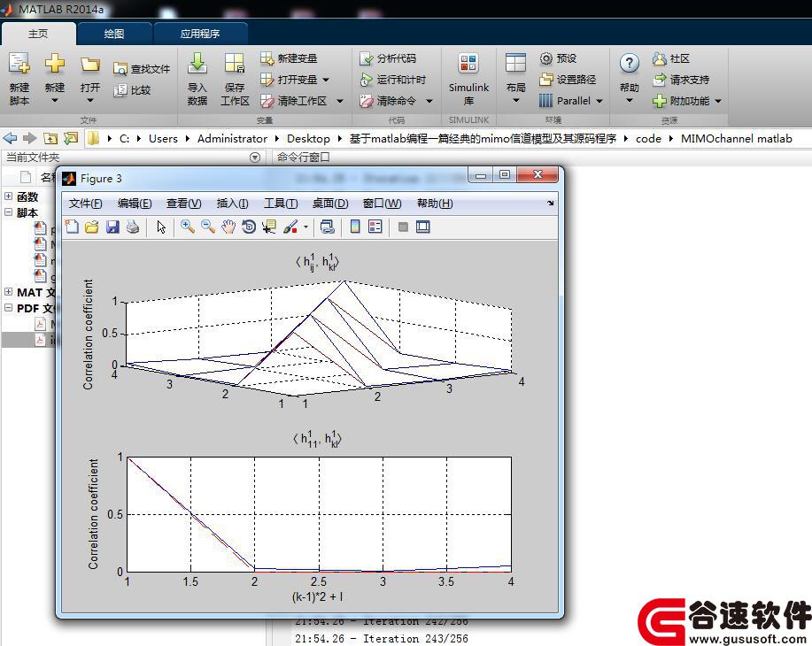
Task: Click Link Plot icon in Figure 3
Action: 328,227
